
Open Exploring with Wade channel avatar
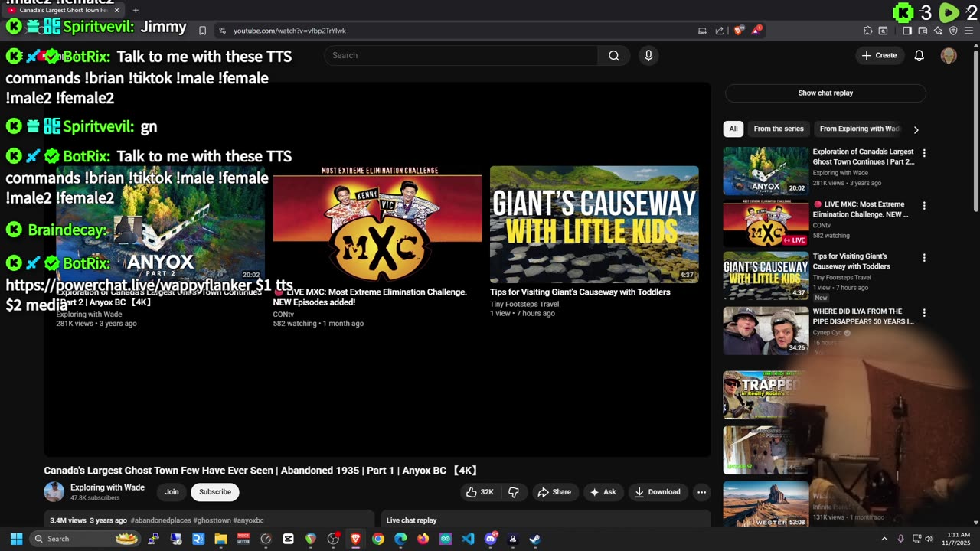pos(54,492)
